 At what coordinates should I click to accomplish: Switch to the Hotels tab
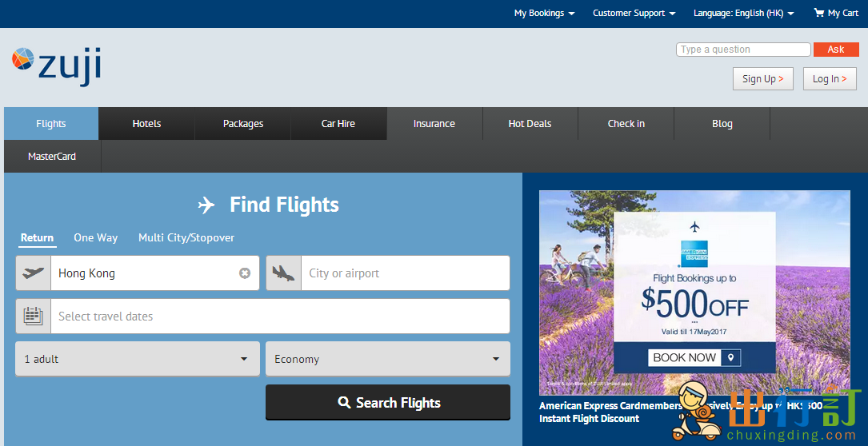(146, 123)
